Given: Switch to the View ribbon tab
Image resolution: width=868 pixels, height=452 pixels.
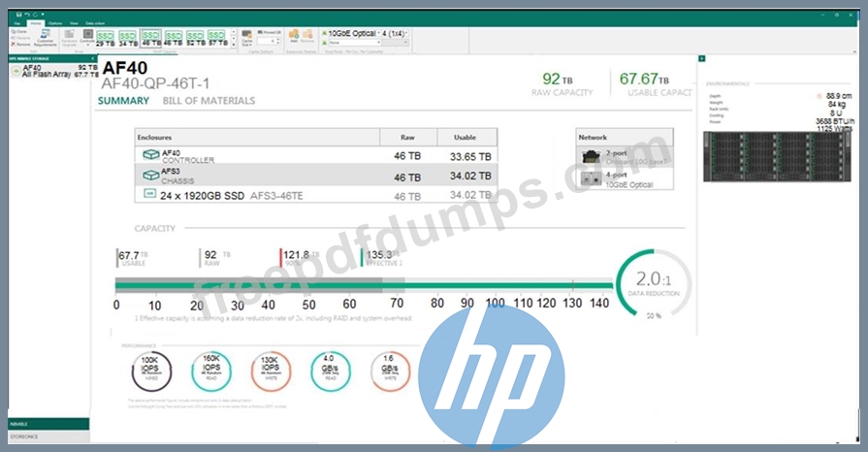Looking at the screenshot, I should [x=74, y=23].
